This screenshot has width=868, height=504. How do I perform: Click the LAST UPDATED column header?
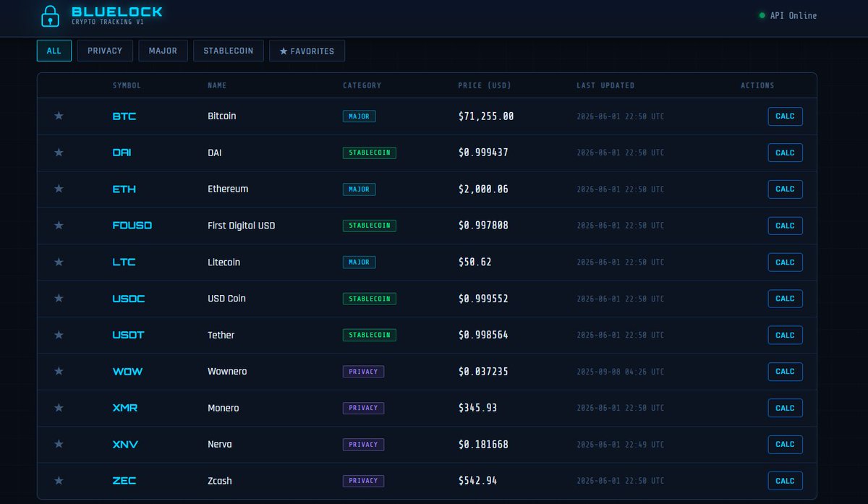tap(605, 85)
